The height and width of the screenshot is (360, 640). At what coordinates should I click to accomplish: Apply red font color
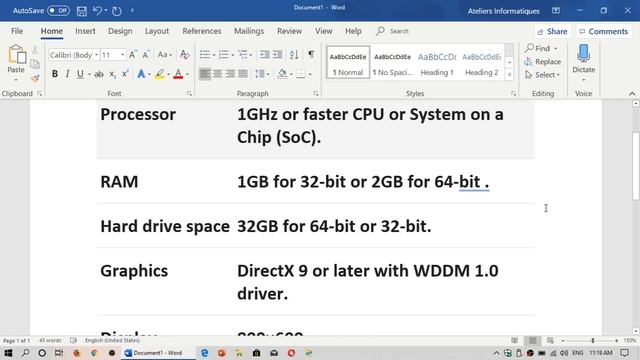pos(178,74)
